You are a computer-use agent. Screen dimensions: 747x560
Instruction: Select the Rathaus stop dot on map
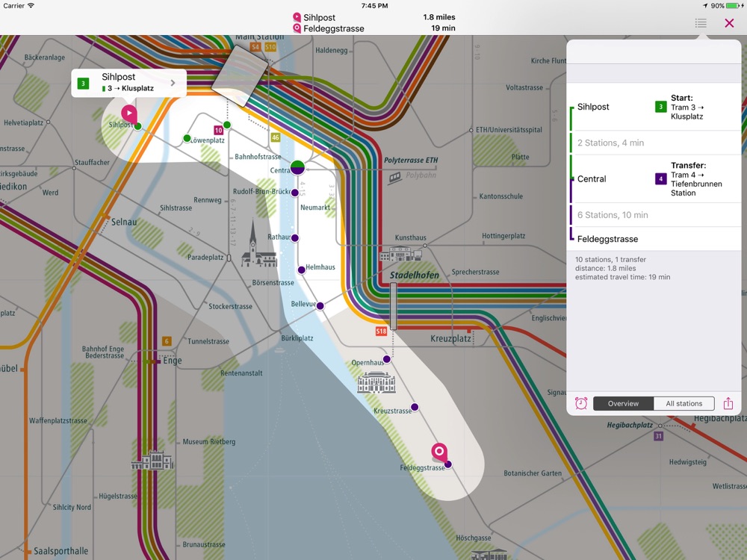pyautogui.click(x=295, y=238)
